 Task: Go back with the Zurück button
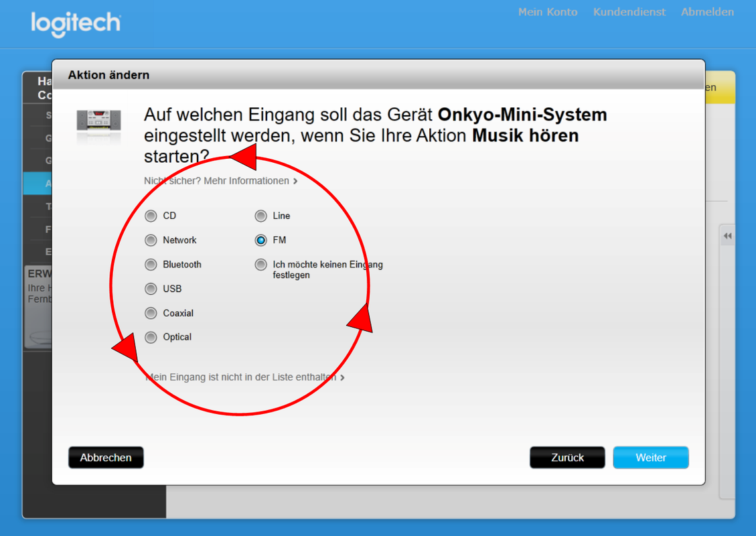tap(567, 458)
